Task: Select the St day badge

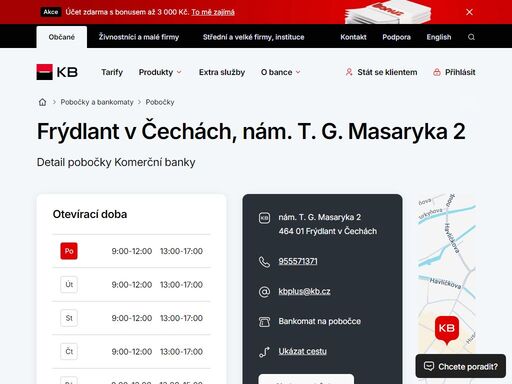Action: (x=69, y=318)
